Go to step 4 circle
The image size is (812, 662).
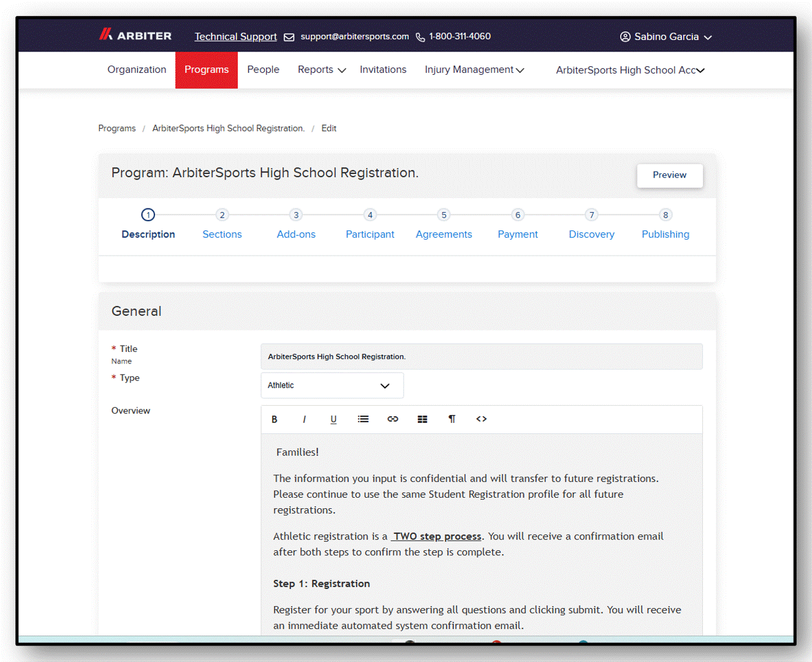pyautogui.click(x=370, y=215)
